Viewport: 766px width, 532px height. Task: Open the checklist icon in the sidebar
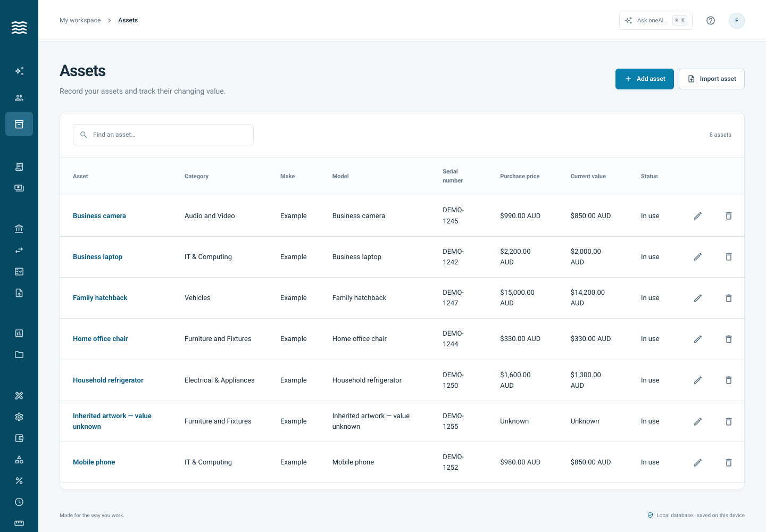click(x=19, y=272)
